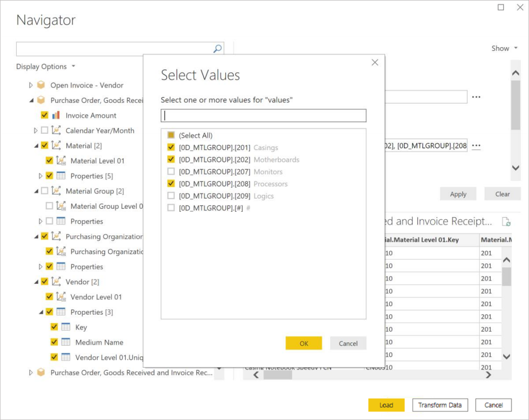Click the Invoice Amount bar chart icon
Image resolution: width=529 pixels, height=420 pixels.
56,115
